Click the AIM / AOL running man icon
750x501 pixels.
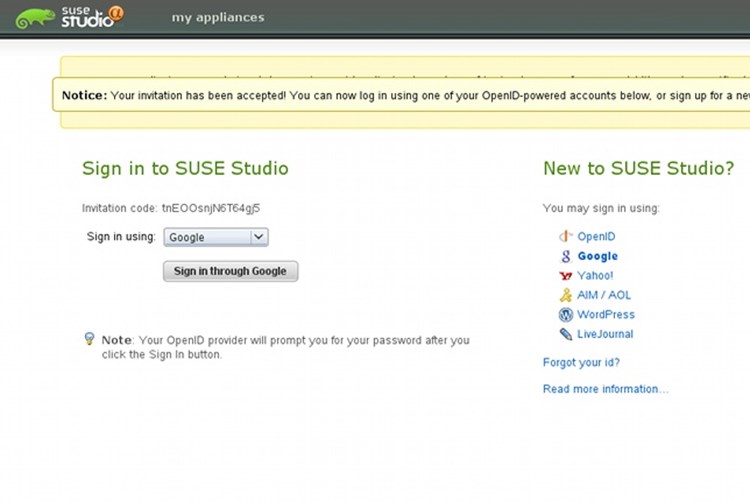[566, 295]
